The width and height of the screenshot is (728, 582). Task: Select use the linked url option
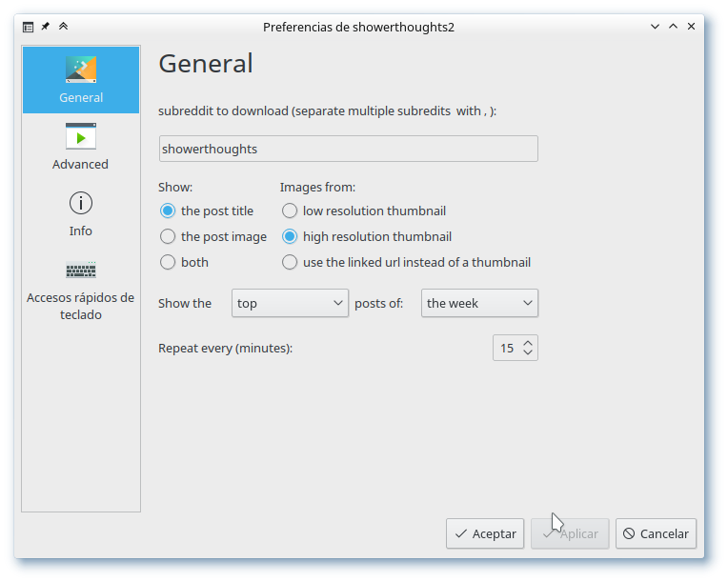point(406,262)
